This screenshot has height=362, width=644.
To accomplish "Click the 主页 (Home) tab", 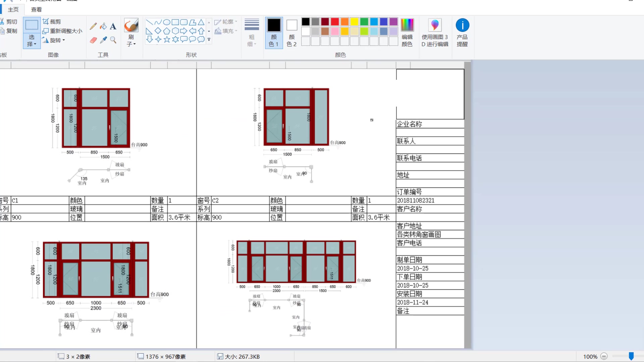I will (12, 9).
